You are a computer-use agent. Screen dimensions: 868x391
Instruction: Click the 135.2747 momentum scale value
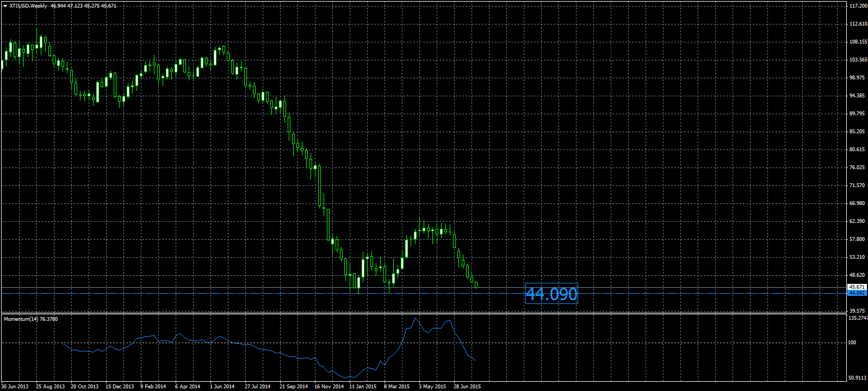click(859, 318)
